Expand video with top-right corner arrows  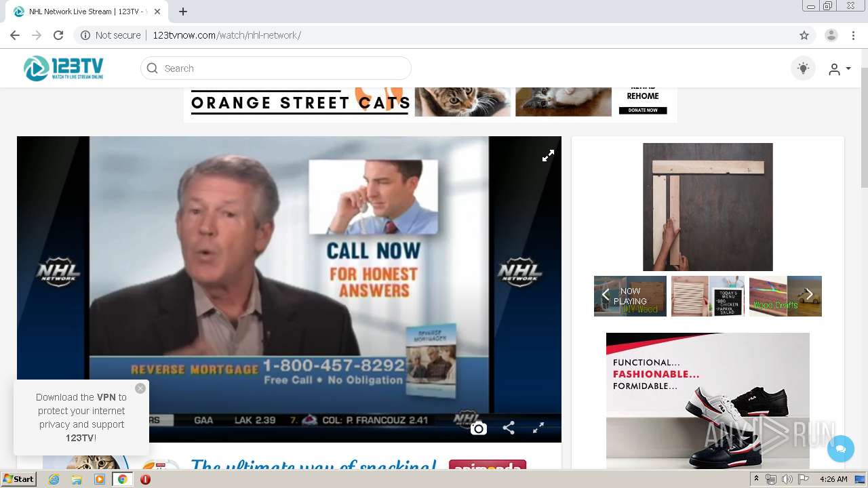(x=548, y=155)
